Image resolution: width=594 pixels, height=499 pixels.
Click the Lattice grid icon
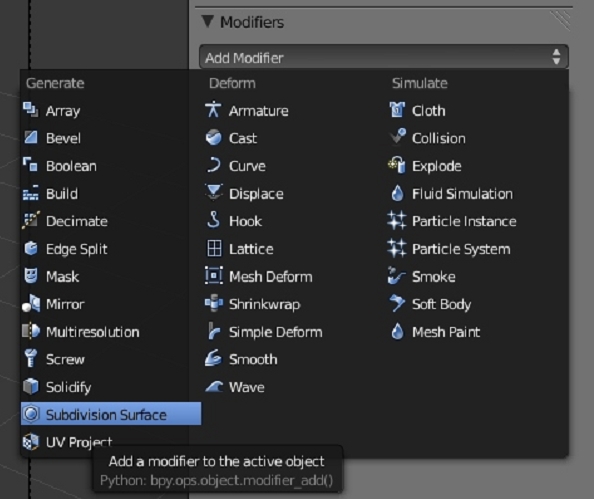(213, 249)
